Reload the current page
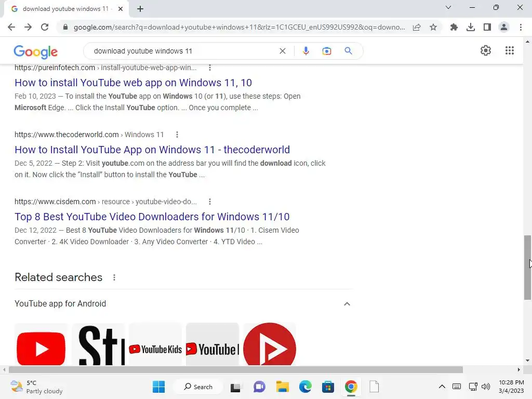 click(x=45, y=27)
